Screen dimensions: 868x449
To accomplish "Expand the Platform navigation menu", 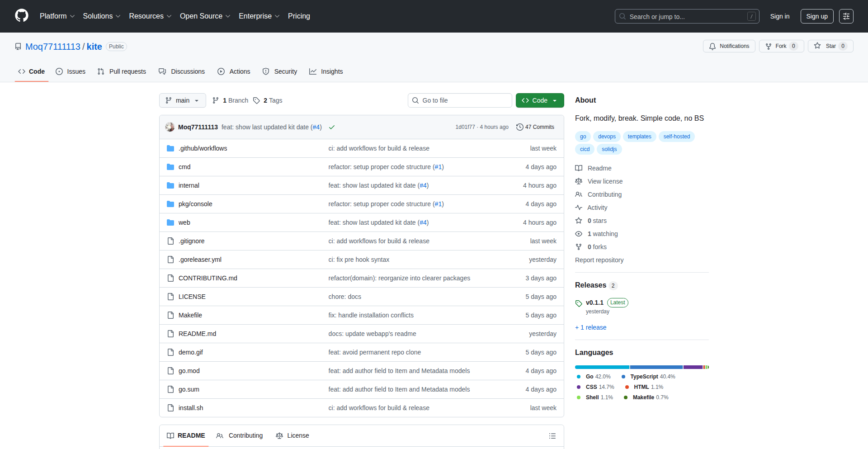I will pyautogui.click(x=57, y=16).
